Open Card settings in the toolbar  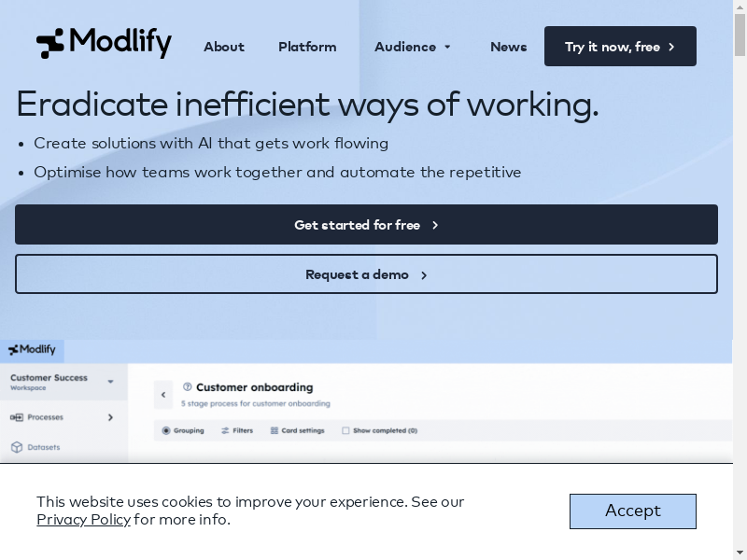click(x=274, y=430)
